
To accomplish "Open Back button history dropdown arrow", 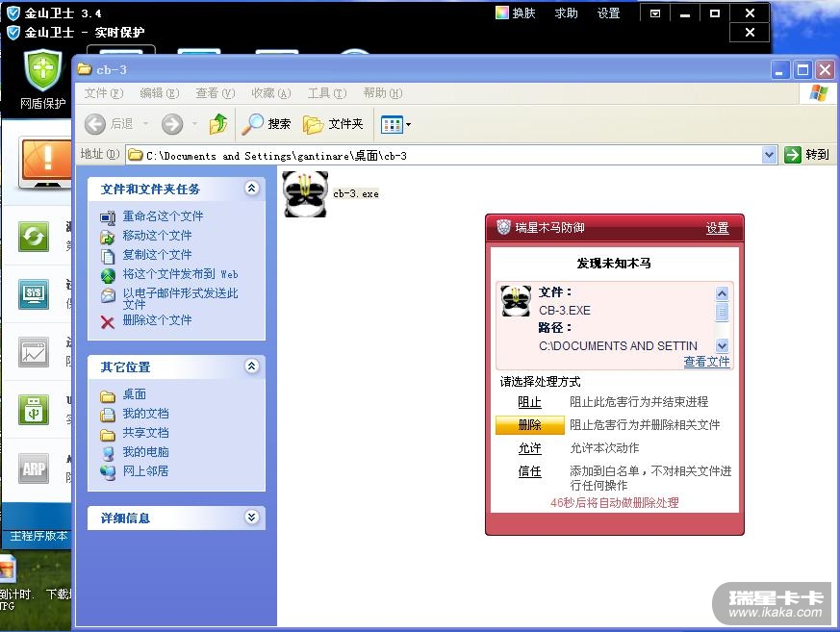I will click(x=145, y=124).
